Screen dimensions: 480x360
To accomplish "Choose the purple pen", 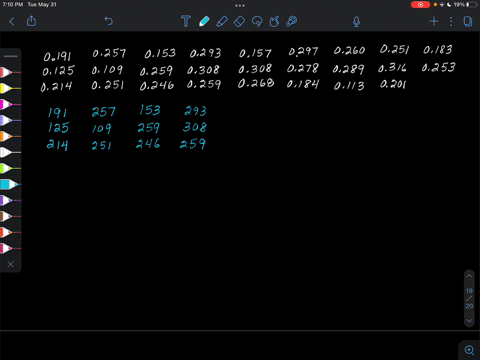I will click(10, 200).
